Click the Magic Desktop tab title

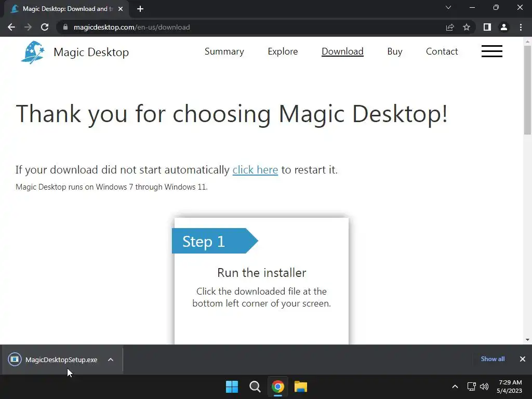coord(68,9)
